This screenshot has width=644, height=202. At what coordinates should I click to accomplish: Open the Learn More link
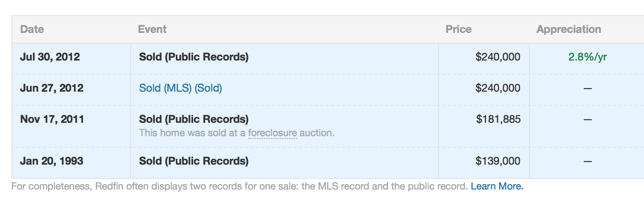click(x=497, y=186)
